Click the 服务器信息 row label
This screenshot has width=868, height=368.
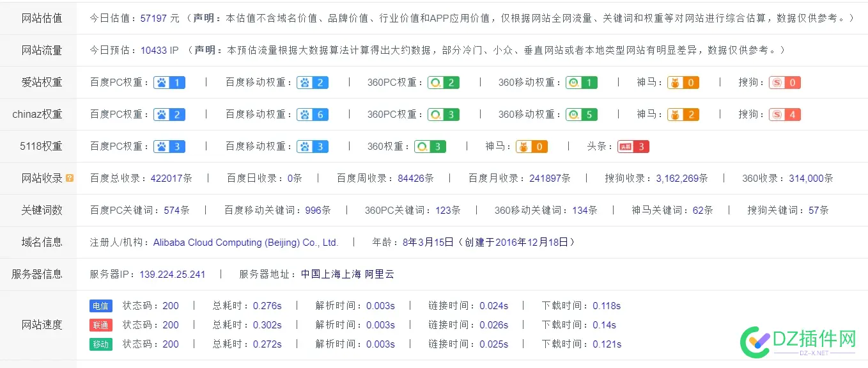[x=36, y=274]
